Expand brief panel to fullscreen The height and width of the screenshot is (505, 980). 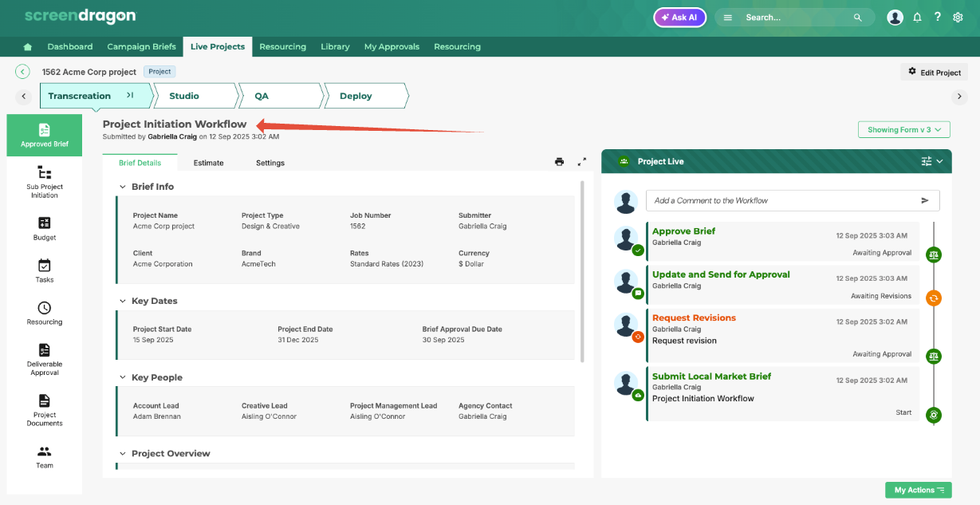point(582,161)
